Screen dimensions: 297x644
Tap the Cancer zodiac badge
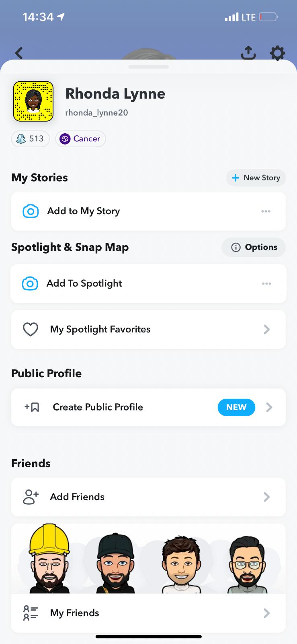[x=80, y=139]
